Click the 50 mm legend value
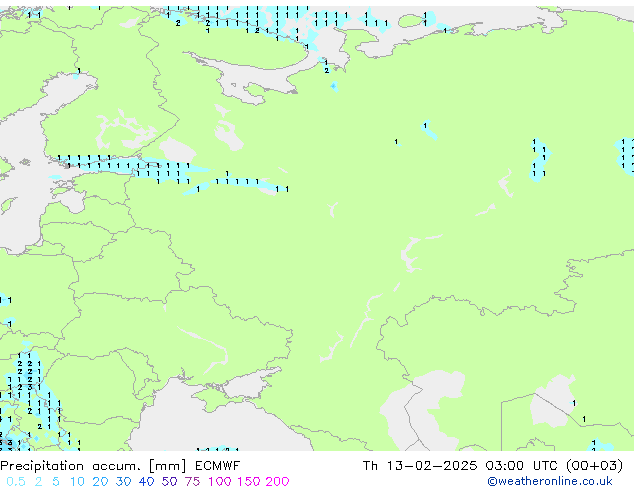Viewport: 634px width, 490px height. point(169,482)
